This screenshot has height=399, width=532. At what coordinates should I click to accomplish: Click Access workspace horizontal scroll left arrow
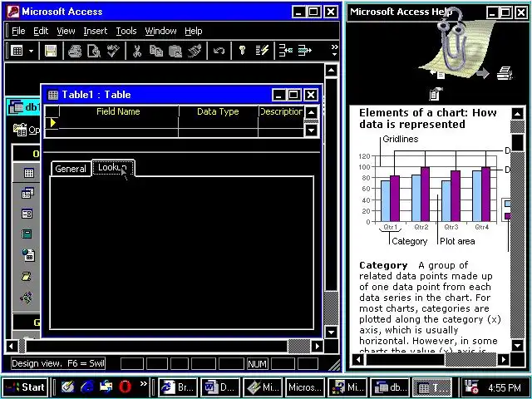click(12, 346)
